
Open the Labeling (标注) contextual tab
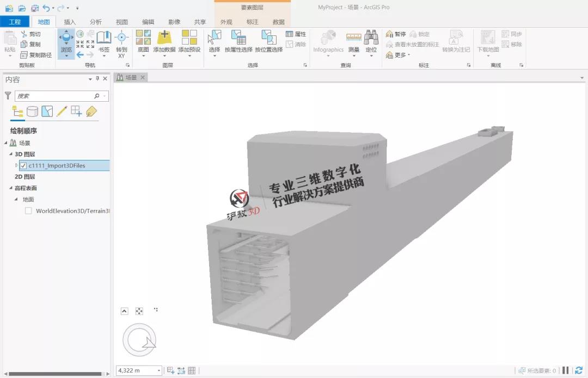click(253, 22)
